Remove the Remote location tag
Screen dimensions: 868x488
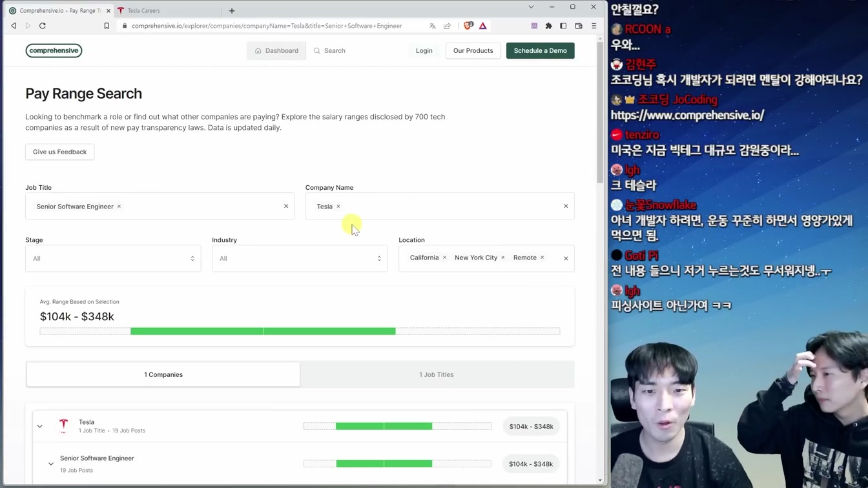click(x=542, y=258)
